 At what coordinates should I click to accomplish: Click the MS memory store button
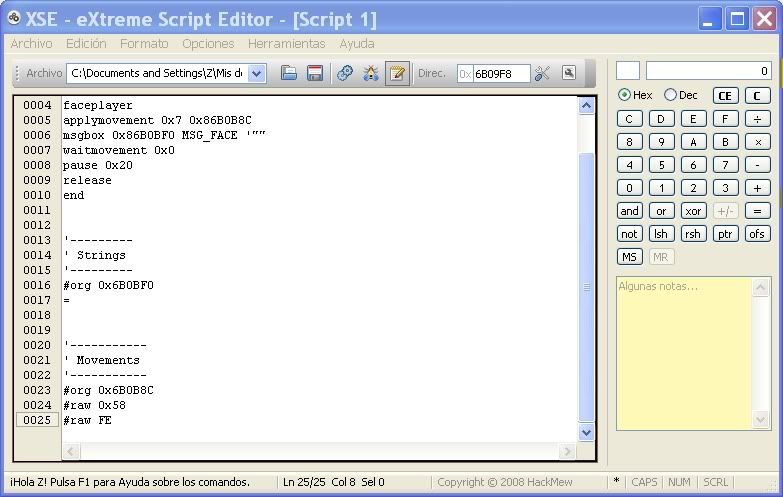[x=629, y=257]
